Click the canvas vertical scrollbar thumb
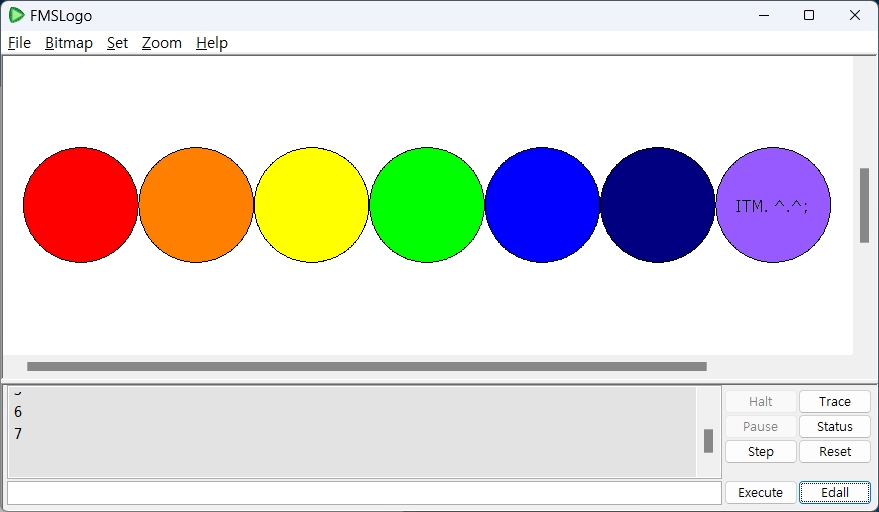This screenshot has width=879, height=512. tap(864, 205)
